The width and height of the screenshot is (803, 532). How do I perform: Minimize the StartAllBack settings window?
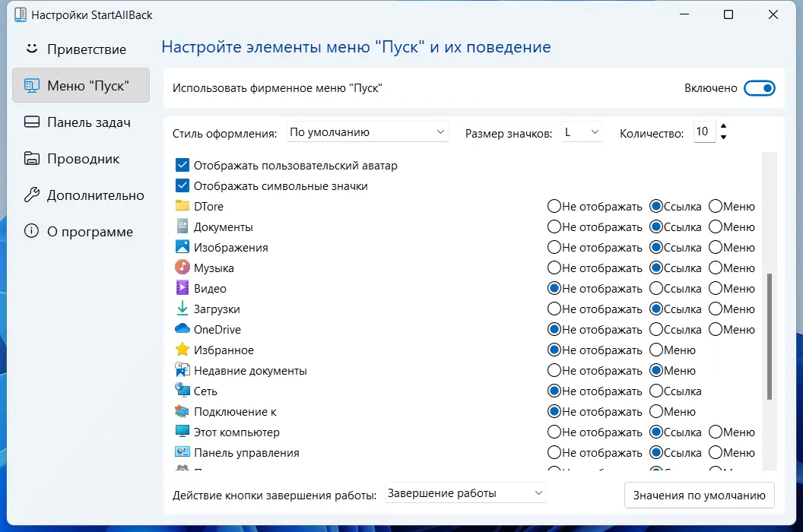(x=684, y=14)
